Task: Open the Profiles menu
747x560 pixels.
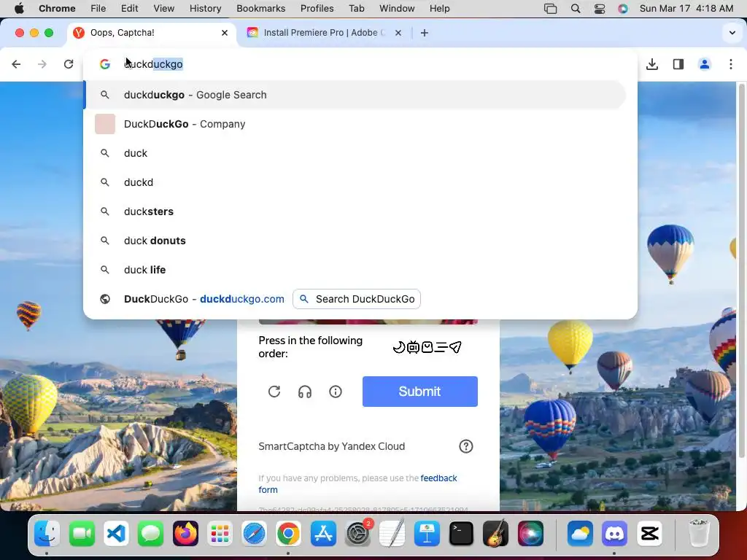Action: pyautogui.click(x=317, y=9)
